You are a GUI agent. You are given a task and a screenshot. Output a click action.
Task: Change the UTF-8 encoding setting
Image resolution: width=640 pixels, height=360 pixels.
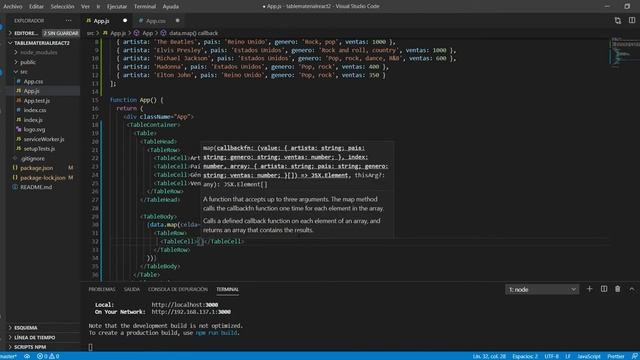click(x=551, y=356)
